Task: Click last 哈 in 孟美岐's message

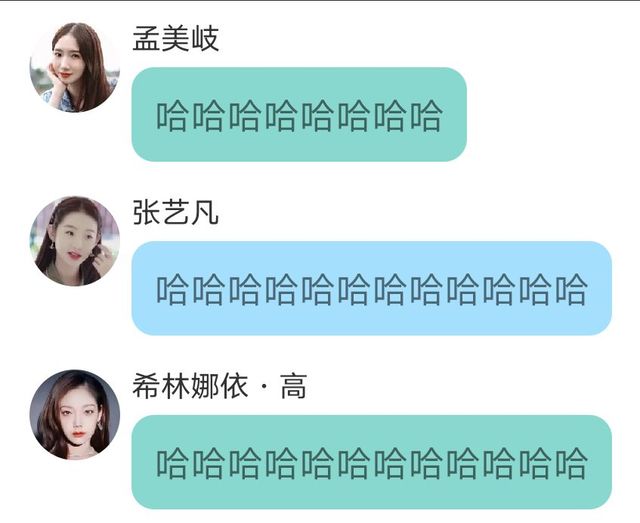Action: [426, 116]
